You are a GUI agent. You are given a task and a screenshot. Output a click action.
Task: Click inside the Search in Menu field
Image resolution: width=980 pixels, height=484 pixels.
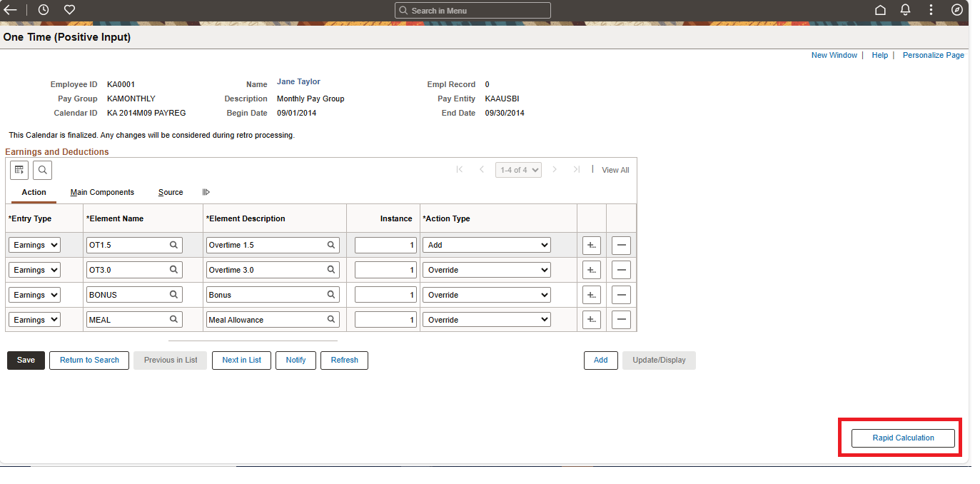[x=473, y=9]
